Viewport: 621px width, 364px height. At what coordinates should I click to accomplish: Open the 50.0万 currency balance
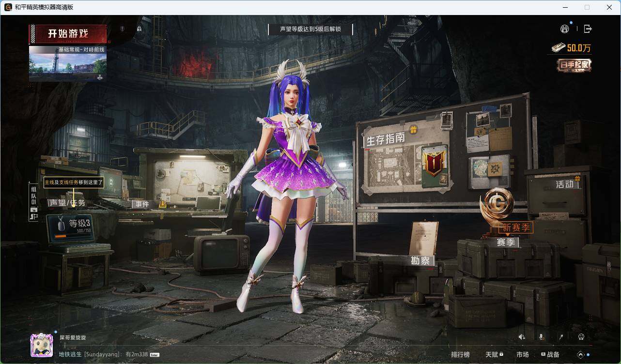tap(572, 48)
